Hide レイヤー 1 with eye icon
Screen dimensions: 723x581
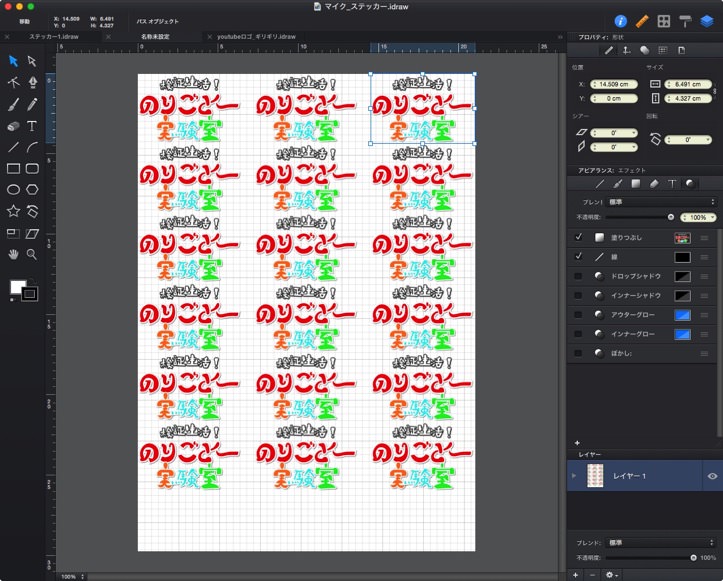pos(712,476)
